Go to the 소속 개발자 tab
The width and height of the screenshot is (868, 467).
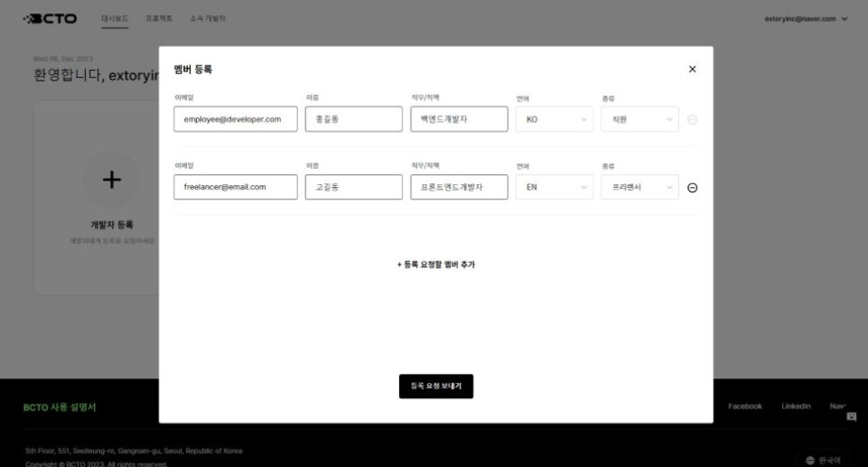coord(208,19)
